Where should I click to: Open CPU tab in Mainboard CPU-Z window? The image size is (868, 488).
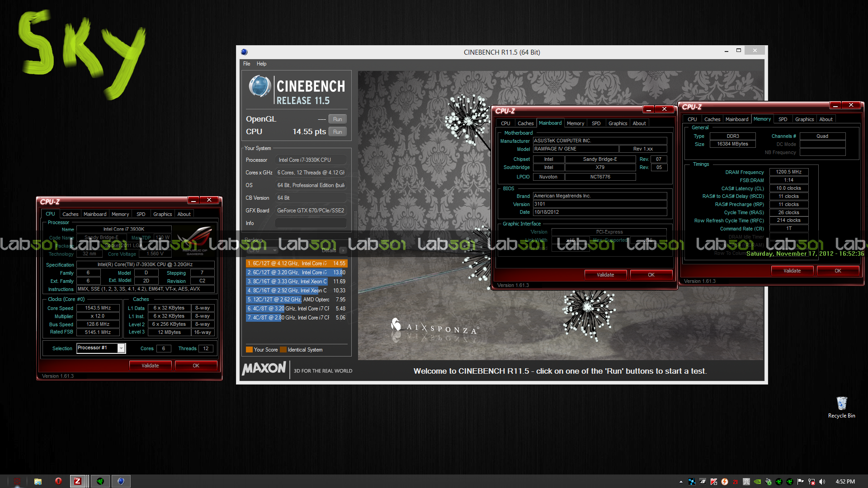[x=505, y=123]
